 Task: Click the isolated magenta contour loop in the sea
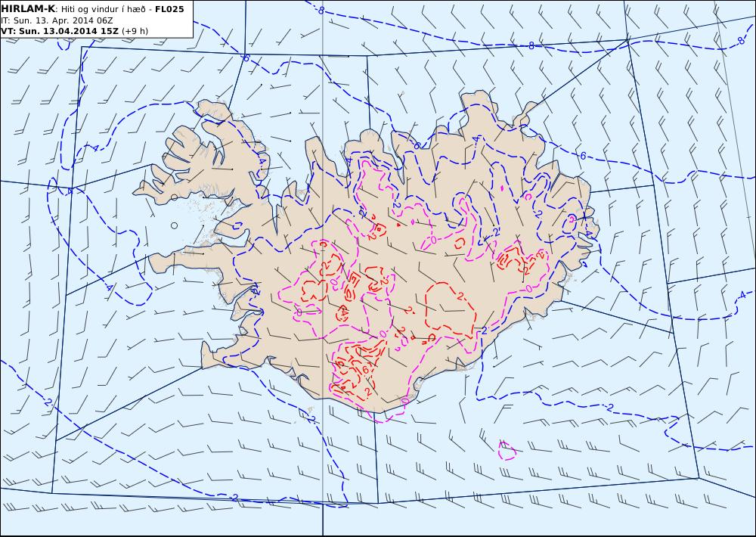point(507,450)
